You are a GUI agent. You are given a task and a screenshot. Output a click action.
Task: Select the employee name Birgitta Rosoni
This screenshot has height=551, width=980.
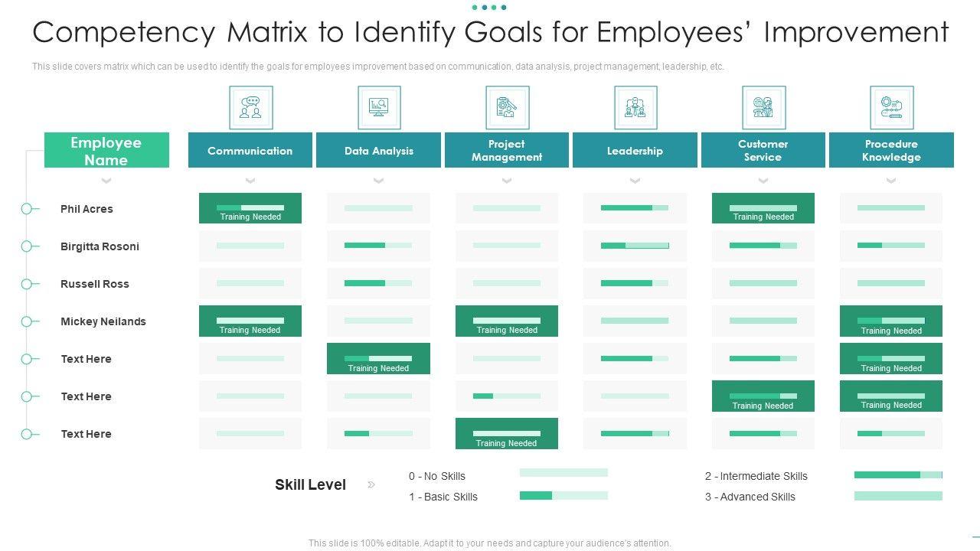[100, 246]
